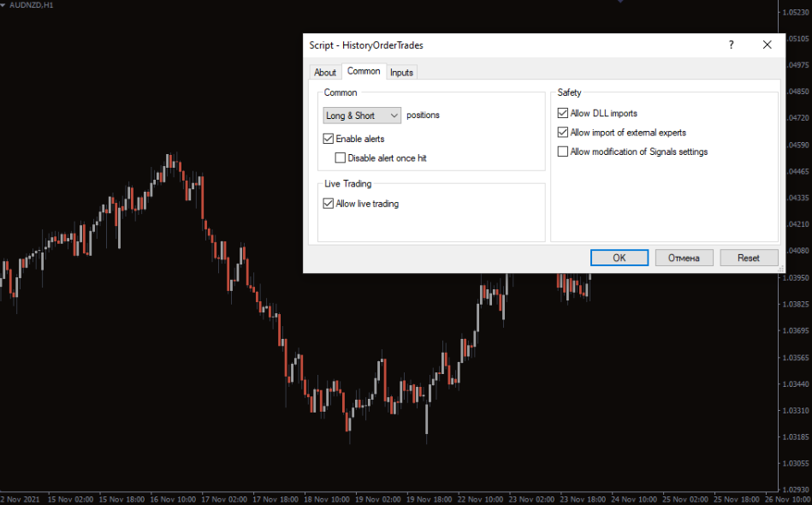Click the 1.03440 label on price scale

797,383
